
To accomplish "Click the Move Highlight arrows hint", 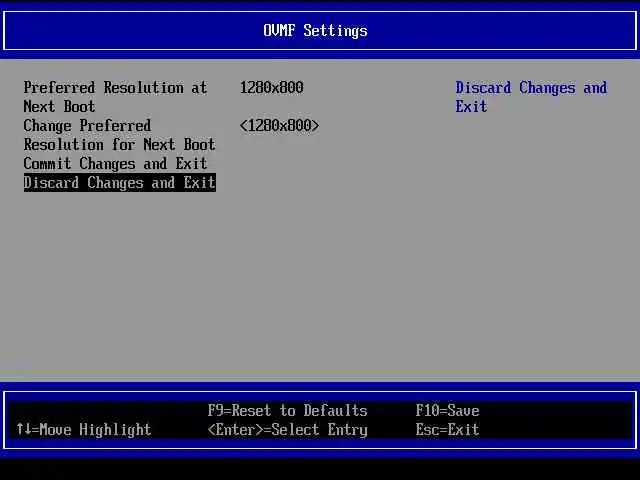I will 84,429.
